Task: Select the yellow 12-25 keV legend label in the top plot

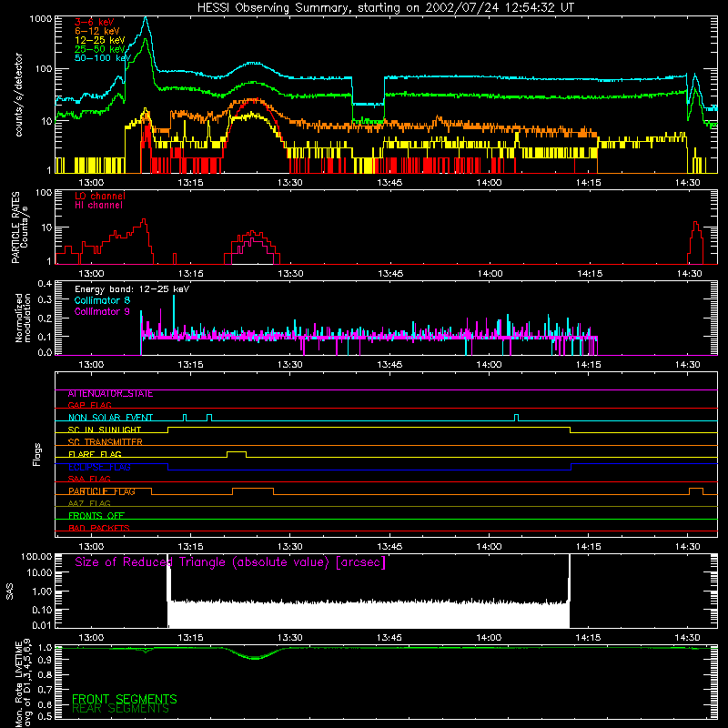Action: click(99, 40)
